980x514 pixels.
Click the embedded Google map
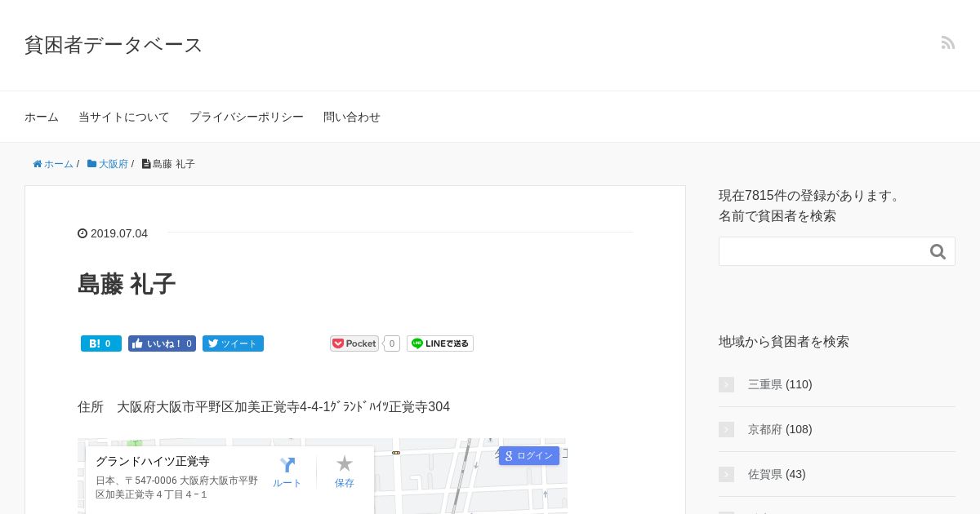[x=323, y=476]
